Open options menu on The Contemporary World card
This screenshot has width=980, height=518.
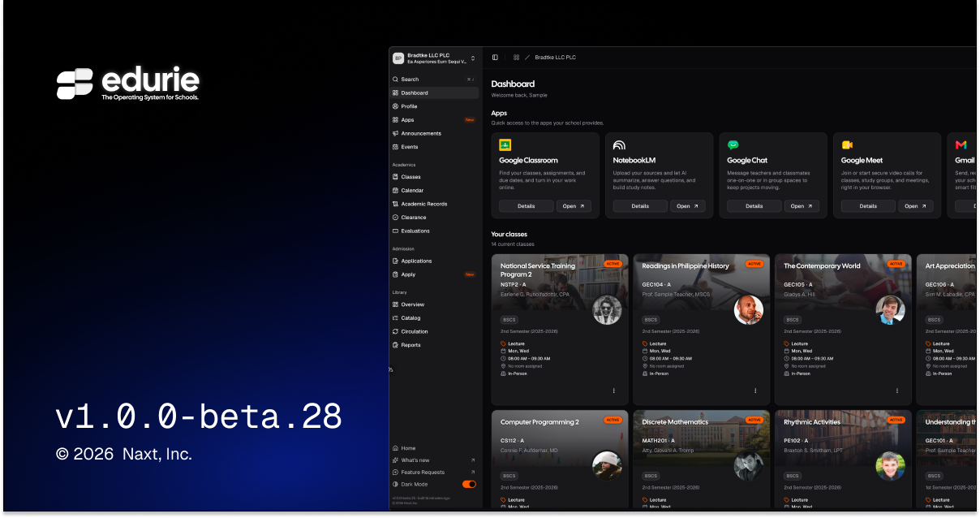(x=897, y=391)
